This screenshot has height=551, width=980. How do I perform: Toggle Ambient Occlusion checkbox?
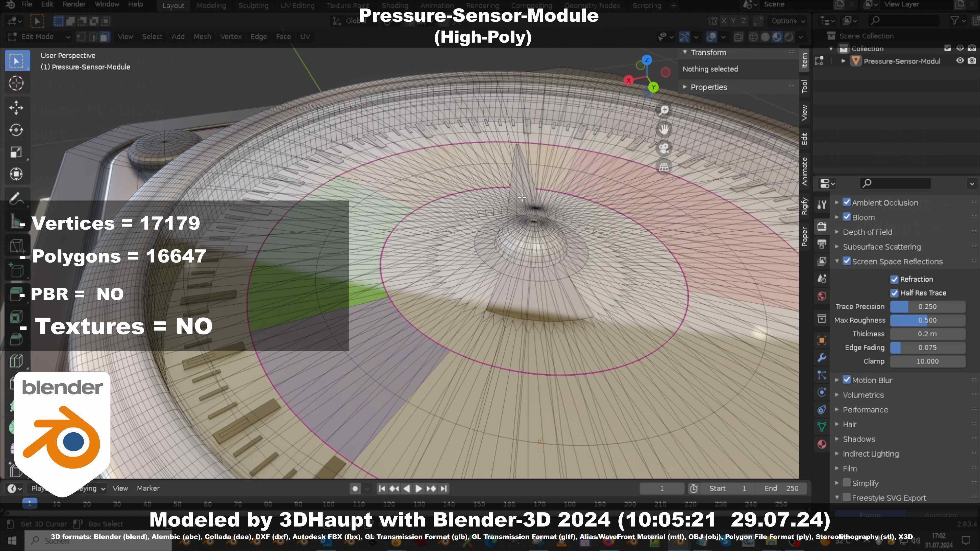coord(847,202)
